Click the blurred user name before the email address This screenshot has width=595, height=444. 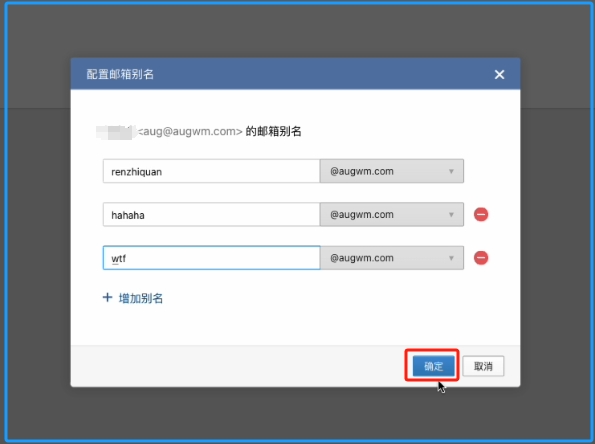116,132
